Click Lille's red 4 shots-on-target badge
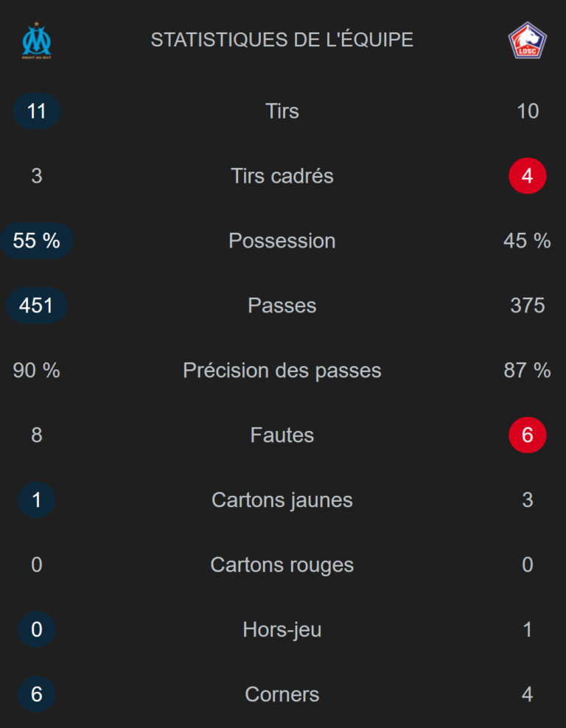 pos(527,176)
